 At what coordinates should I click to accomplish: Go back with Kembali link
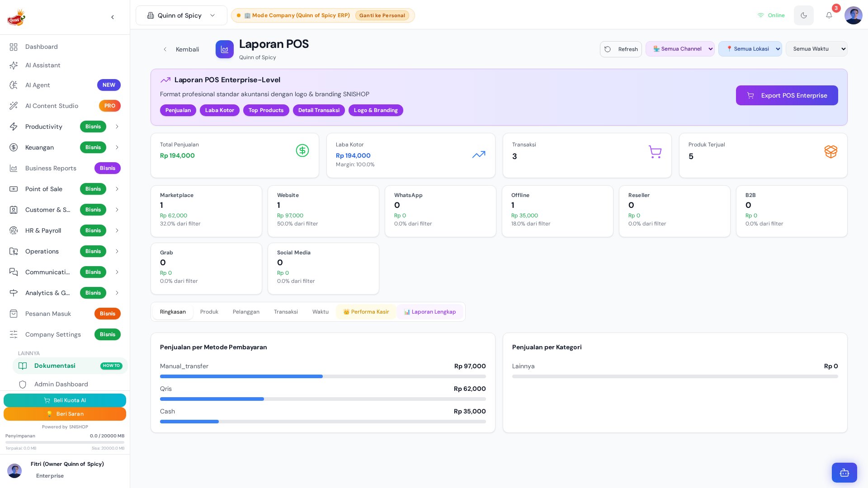181,49
